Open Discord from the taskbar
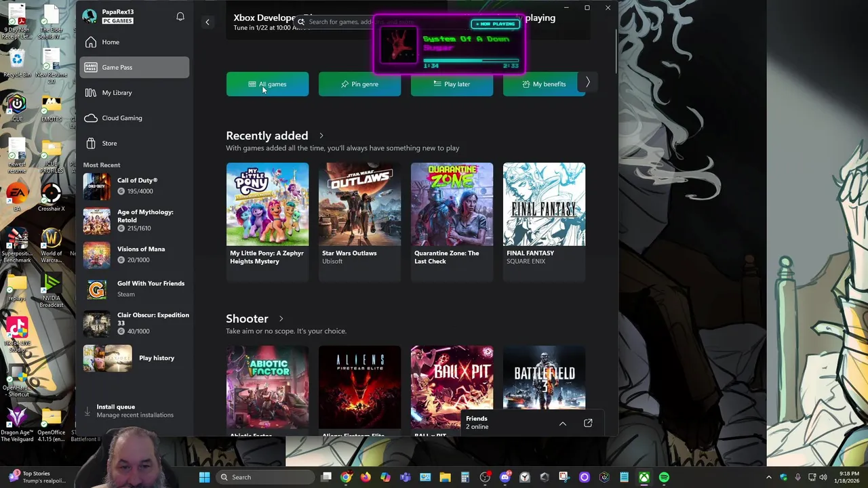Image resolution: width=868 pixels, height=488 pixels. coord(505,477)
